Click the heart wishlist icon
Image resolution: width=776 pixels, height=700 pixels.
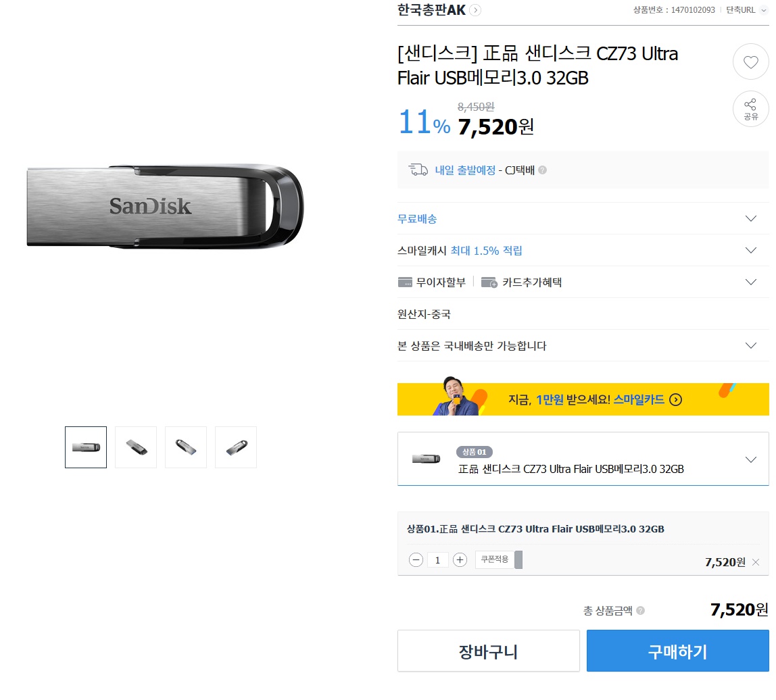[750, 62]
